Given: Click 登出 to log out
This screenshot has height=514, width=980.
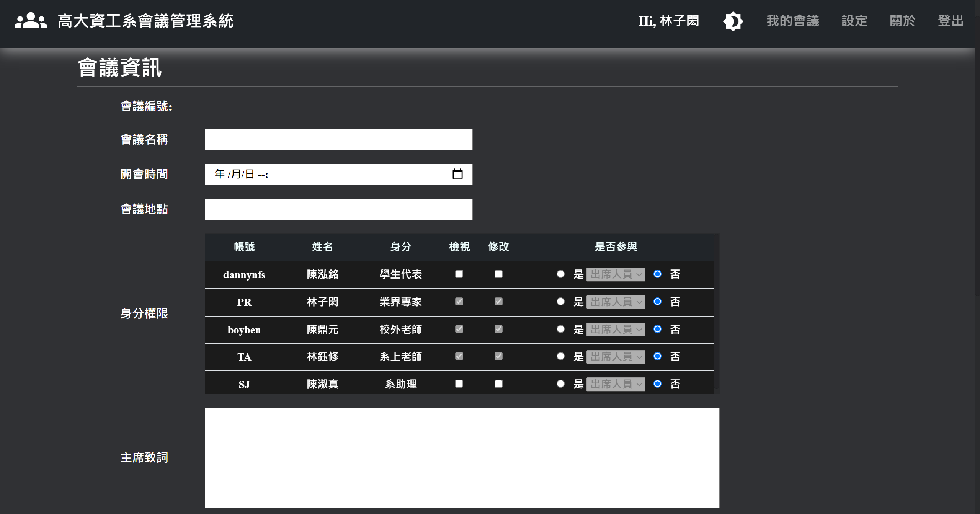Looking at the screenshot, I should 951,21.
